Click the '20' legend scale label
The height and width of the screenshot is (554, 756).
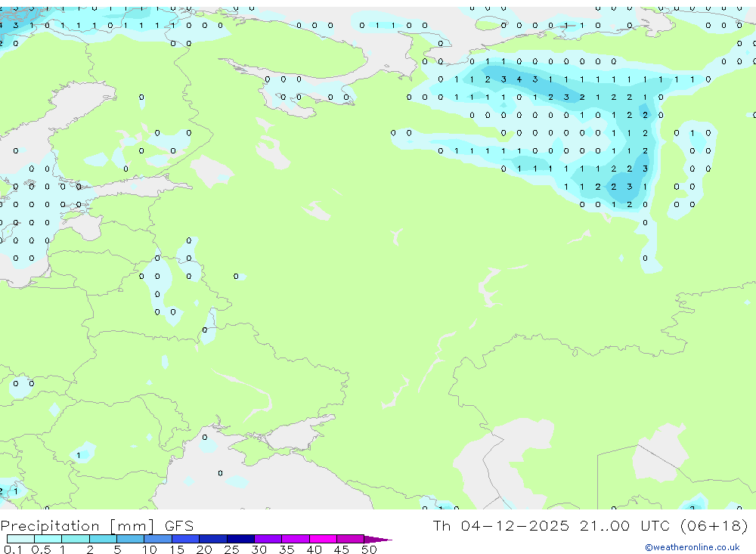coord(204,549)
